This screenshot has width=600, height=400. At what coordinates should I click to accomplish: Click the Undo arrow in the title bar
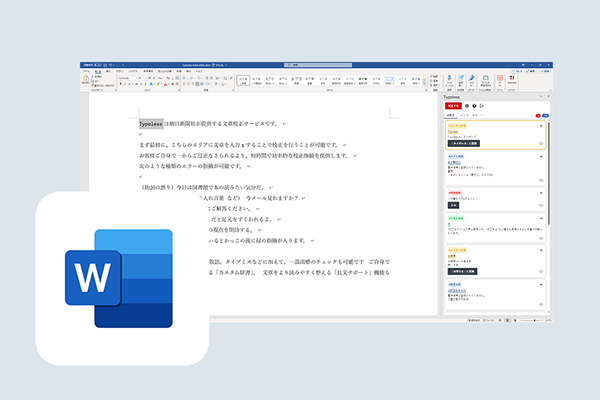(111, 65)
